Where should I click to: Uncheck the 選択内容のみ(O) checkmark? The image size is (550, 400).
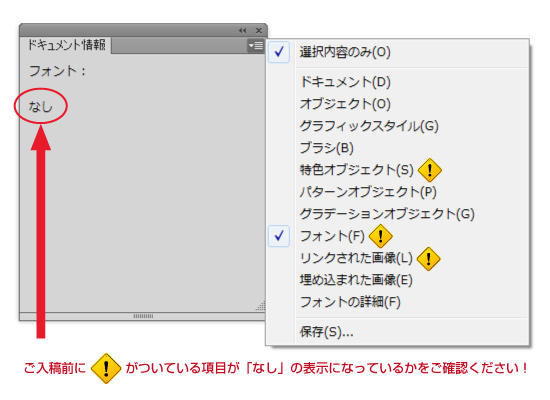pyautogui.click(x=279, y=52)
